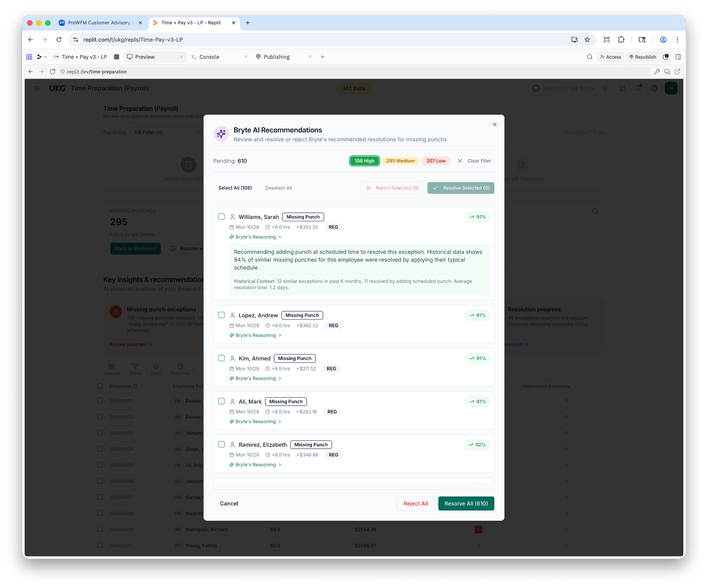Expand Bryte's Reasoning for Ali, Mark

click(256, 422)
